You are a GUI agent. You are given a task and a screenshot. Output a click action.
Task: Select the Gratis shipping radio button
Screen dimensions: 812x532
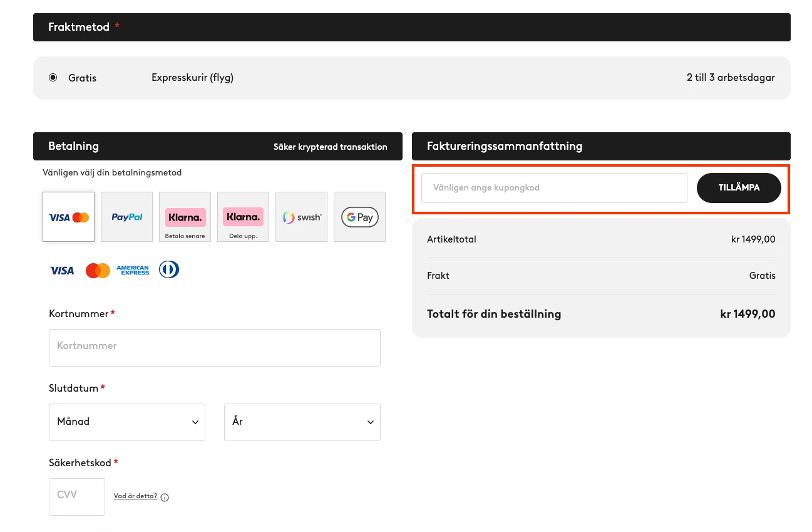pos(53,78)
